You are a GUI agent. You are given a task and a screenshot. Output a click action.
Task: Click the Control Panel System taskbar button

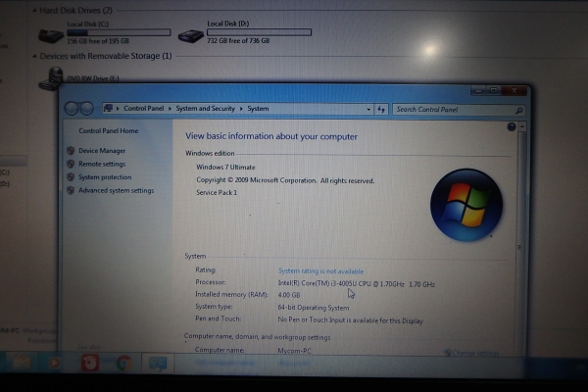point(158,364)
